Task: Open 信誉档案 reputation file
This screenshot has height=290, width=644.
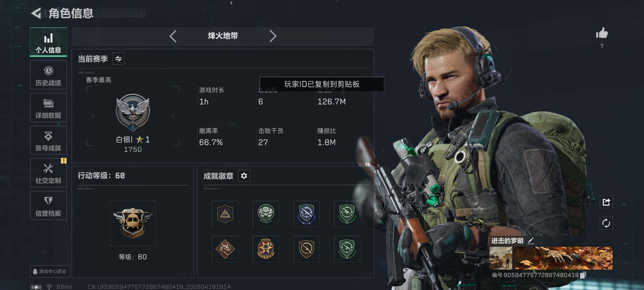Action: [48, 206]
